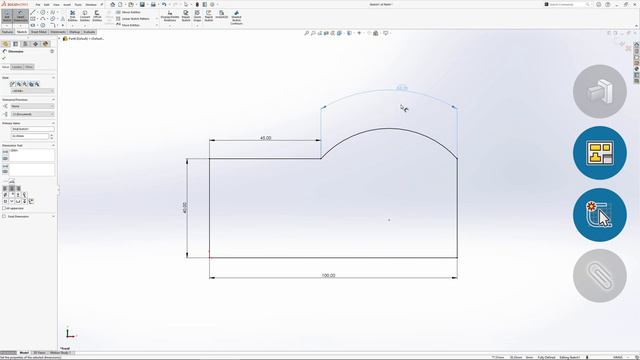Select the Circle sketch tool
The image size is (640, 360).
(x=43, y=13)
